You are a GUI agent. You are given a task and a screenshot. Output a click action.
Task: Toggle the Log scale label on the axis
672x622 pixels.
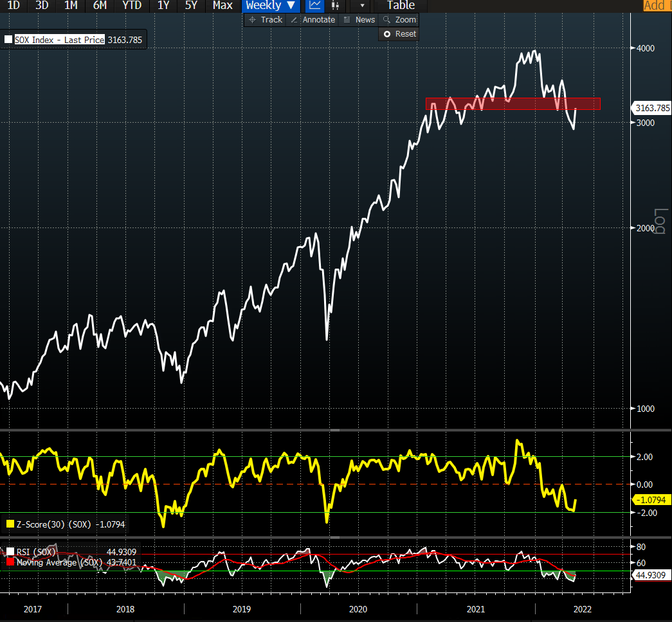pos(660,221)
